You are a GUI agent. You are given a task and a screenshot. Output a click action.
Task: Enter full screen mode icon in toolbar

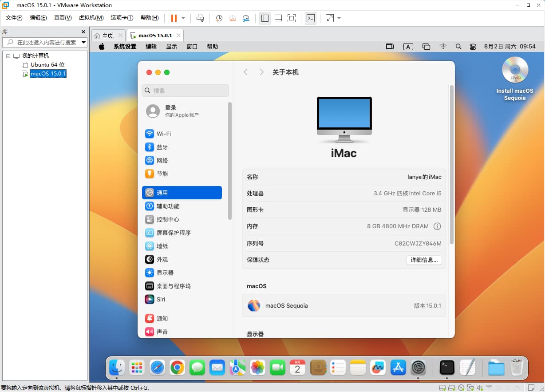[292, 18]
